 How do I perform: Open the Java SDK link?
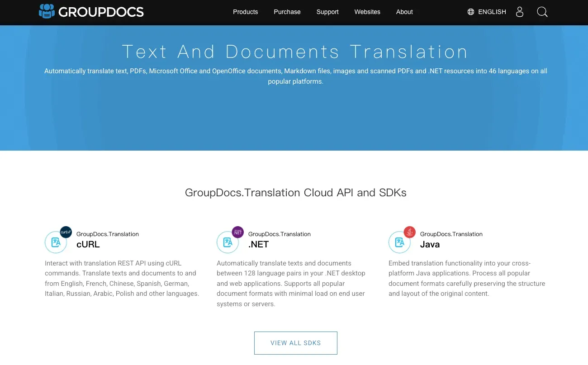[430, 244]
